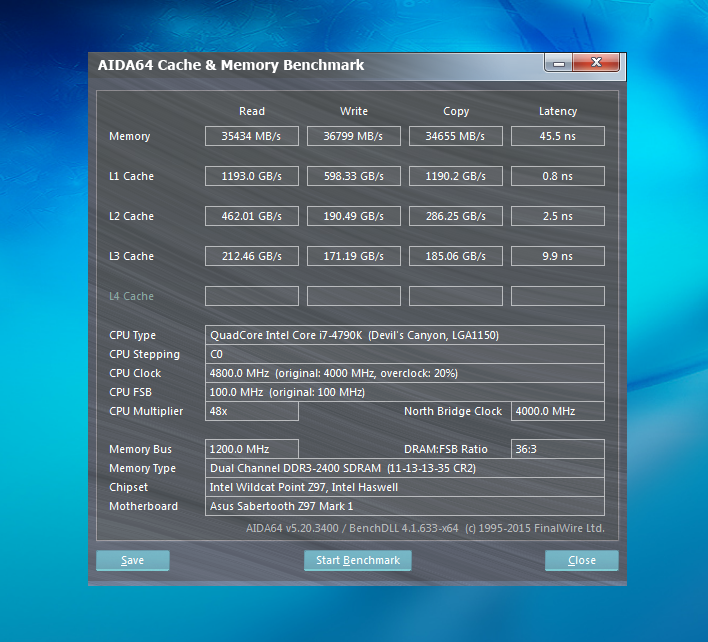Select Memory Copy value 34655 MB/s

tap(456, 136)
